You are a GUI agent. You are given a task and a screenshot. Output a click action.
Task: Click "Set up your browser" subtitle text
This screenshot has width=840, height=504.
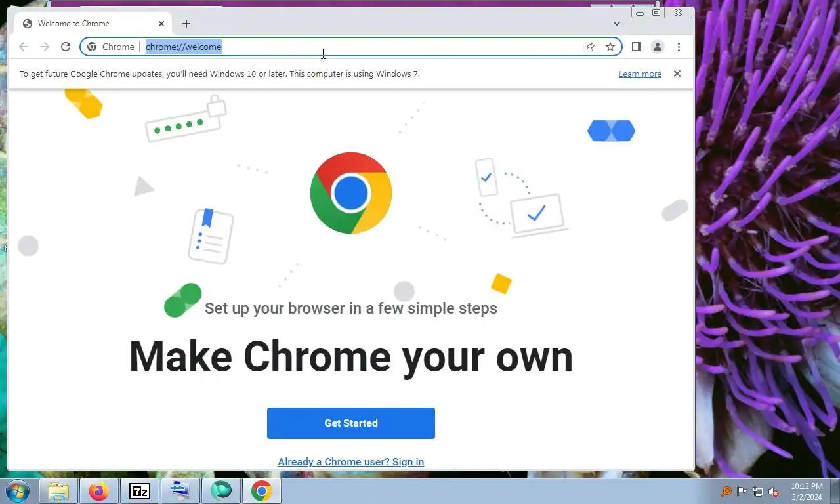tap(351, 308)
